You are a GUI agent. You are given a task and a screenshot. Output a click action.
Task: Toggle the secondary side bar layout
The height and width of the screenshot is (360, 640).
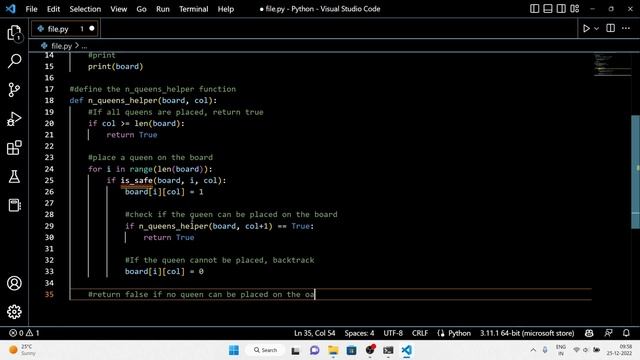(x=561, y=9)
